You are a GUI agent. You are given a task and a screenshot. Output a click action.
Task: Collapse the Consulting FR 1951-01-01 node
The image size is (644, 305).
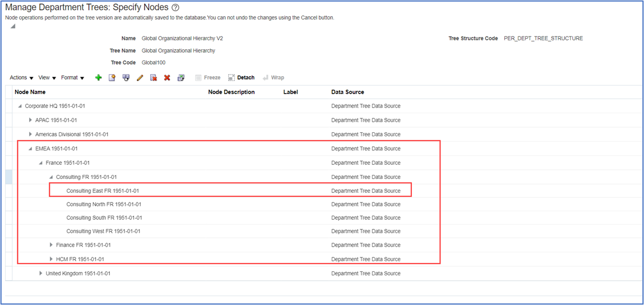(51, 177)
